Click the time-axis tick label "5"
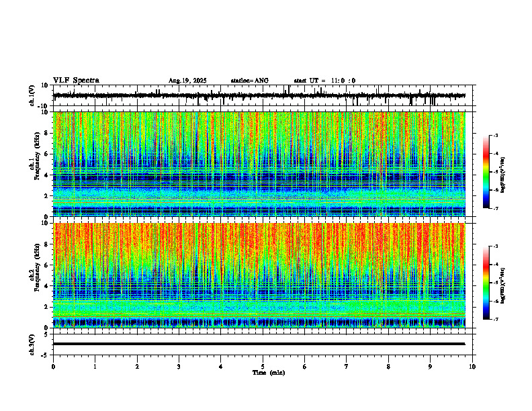This screenshot has height=411, width=532. 263,367
